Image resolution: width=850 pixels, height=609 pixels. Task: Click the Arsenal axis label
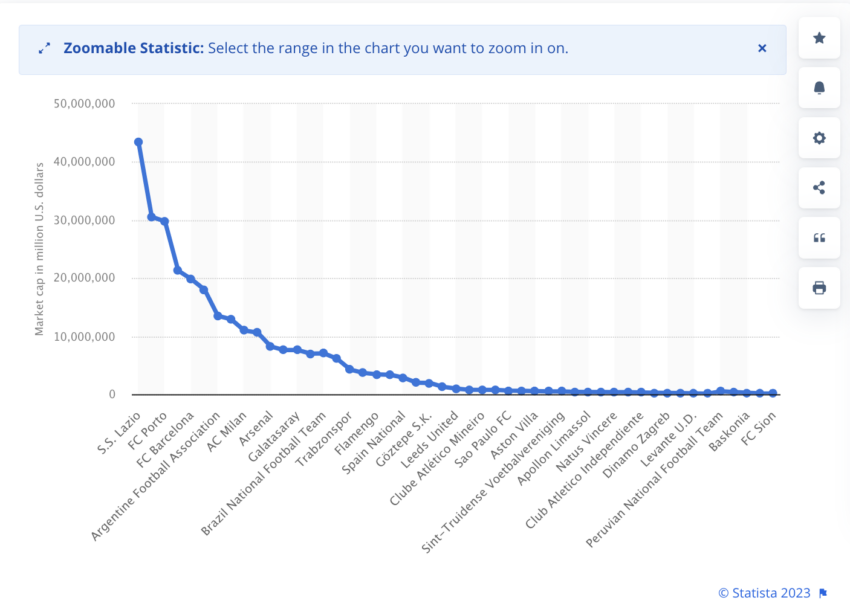pyautogui.click(x=256, y=428)
